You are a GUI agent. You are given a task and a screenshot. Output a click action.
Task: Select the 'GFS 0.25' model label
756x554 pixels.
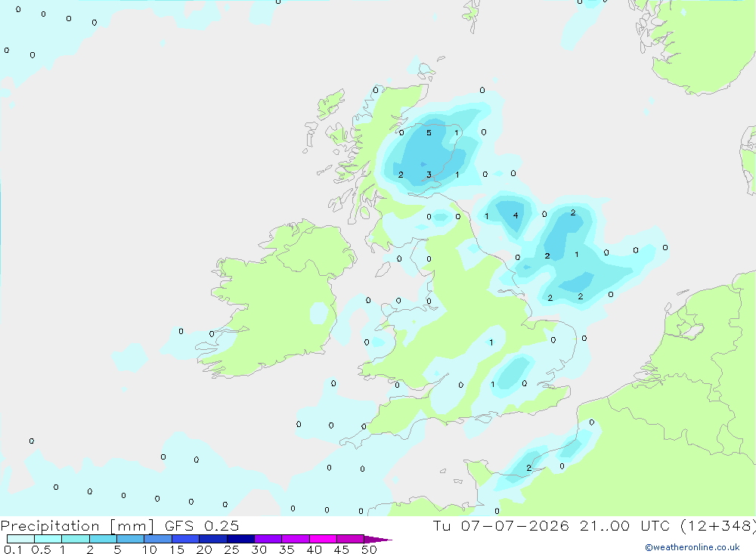coord(202,525)
